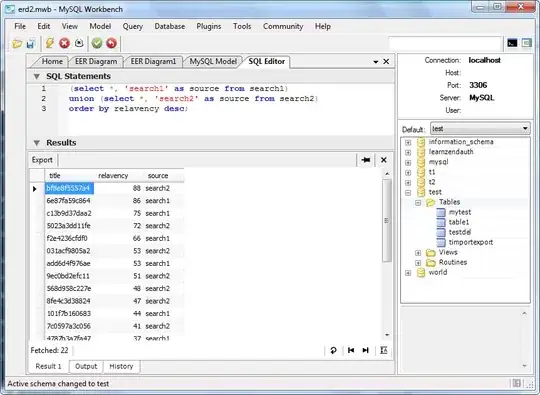Select the timportexport table
Image resolution: width=540 pixels, height=395 pixels.
(x=470, y=242)
